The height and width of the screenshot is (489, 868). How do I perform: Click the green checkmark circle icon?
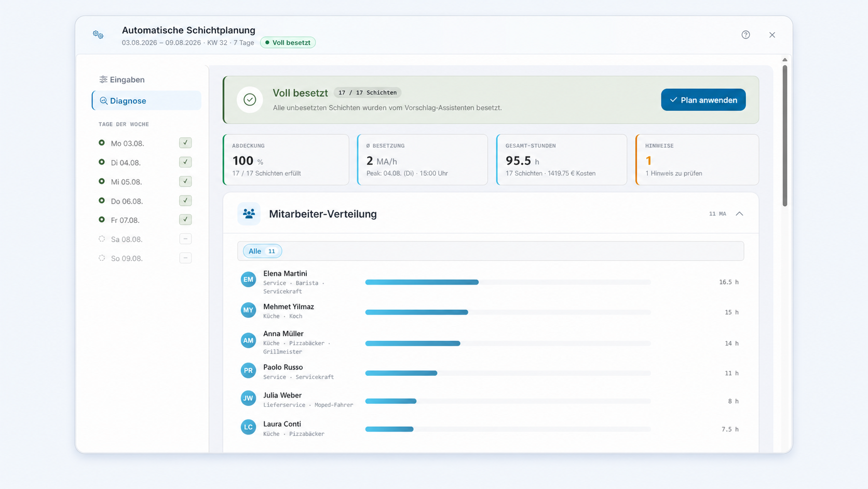(250, 100)
